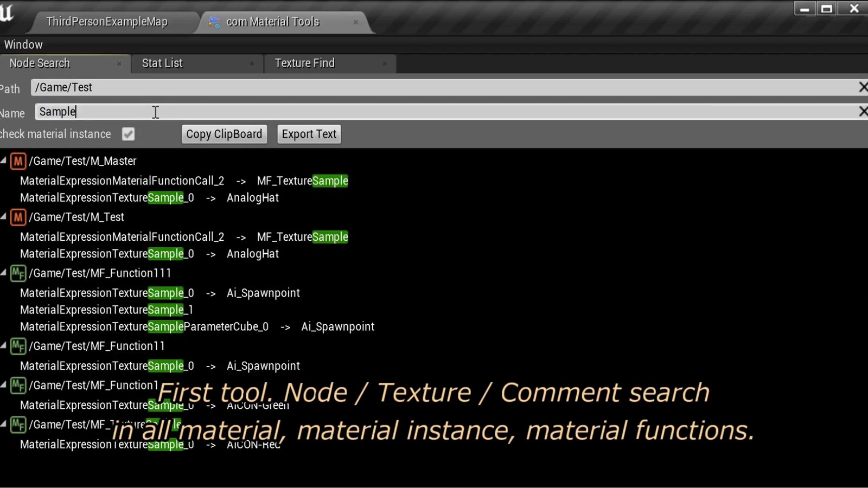Collapse the M_Test material entry

click(x=4, y=217)
